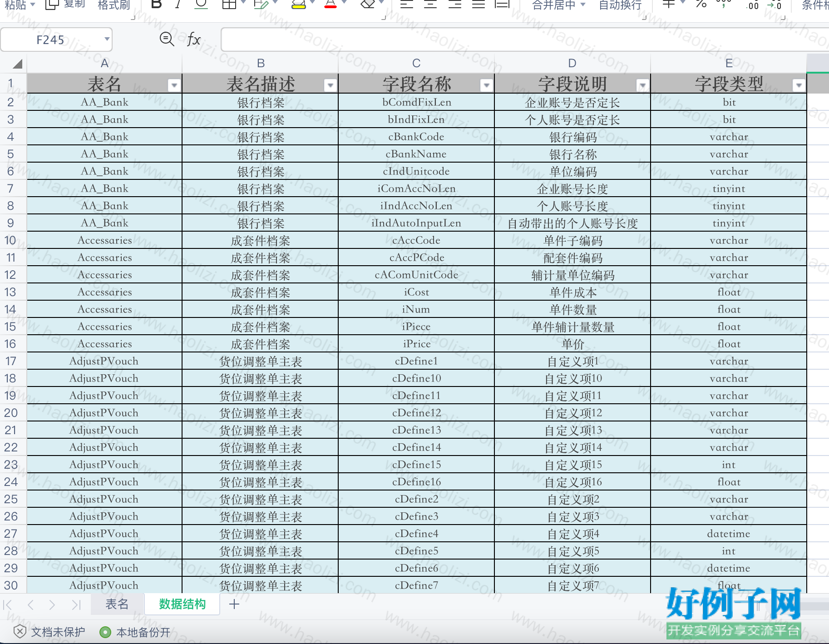Click the 辅计量单位编码 cell

tap(572, 275)
